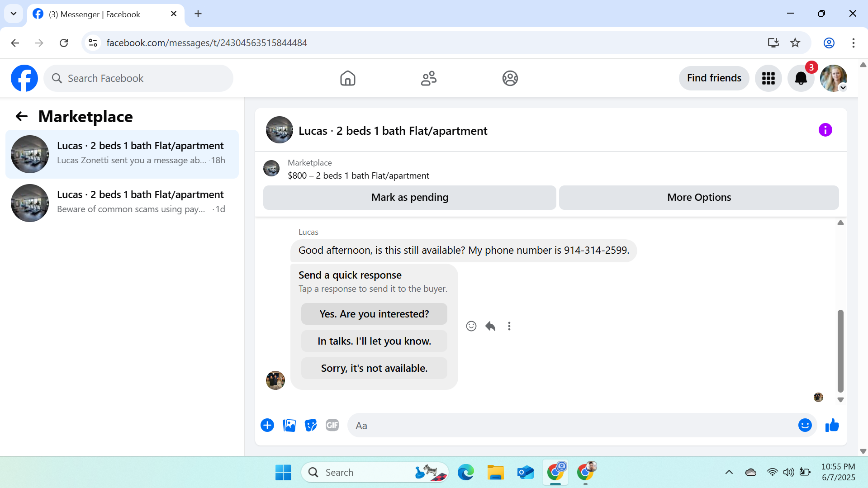
Task: Click the chat scrollbar up arrow
Action: click(x=840, y=223)
